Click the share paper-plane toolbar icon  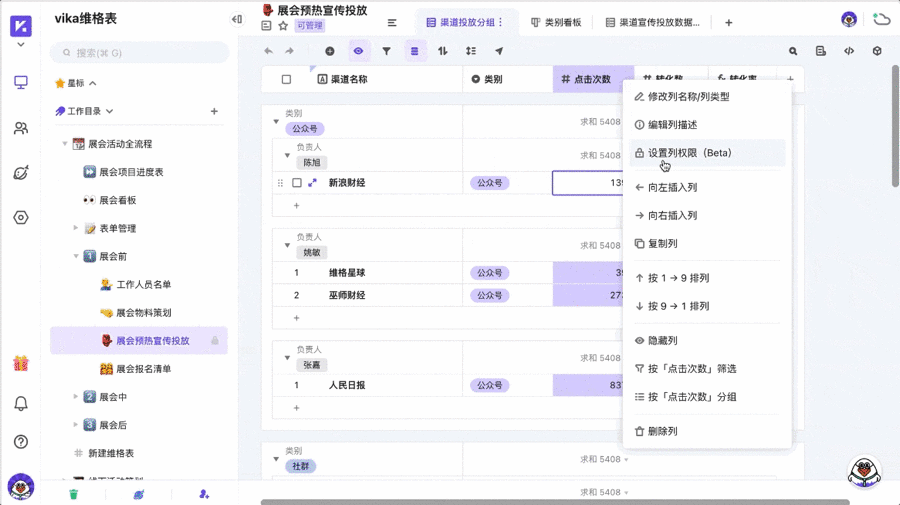(x=498, y=51)
